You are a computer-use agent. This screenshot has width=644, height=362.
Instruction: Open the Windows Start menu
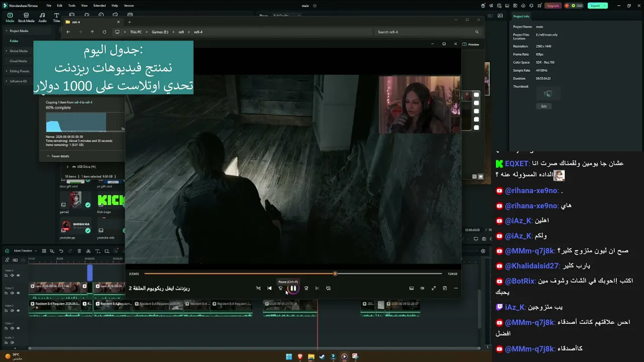point(289,356)
